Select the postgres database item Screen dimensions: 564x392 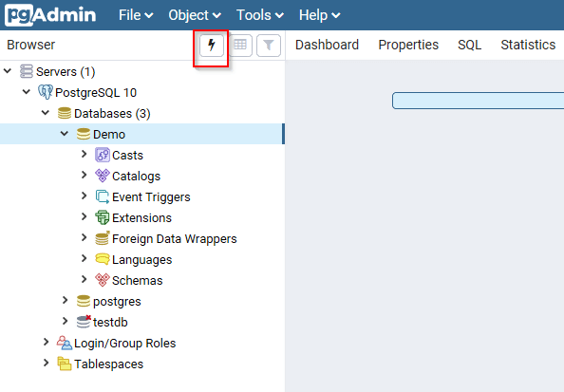click(x=117, y=302)
